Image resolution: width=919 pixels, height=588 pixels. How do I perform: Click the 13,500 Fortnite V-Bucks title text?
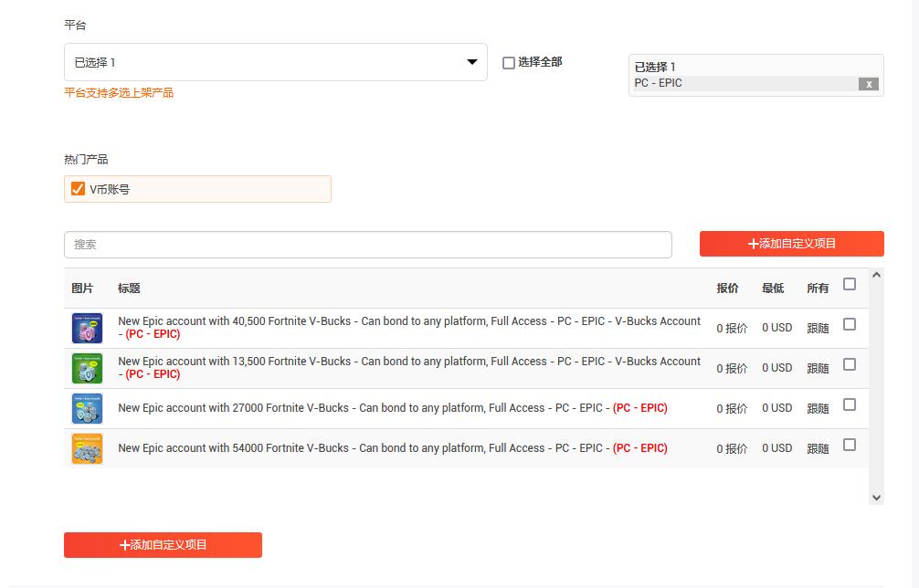pyautogui.click(x=409, y=368)
